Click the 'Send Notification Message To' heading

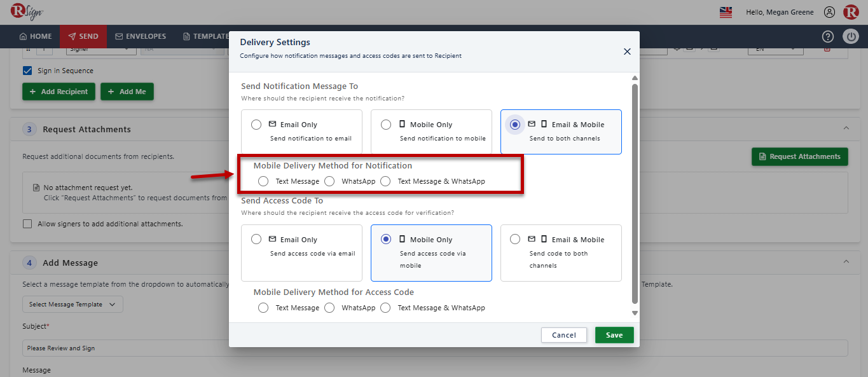pyautogui.click(x=300, y=86)
